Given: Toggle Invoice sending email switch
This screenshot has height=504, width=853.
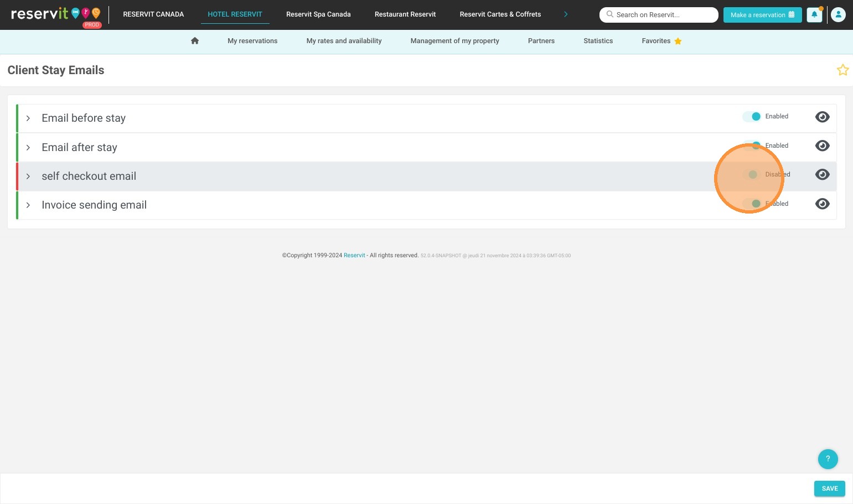Looking at the screenshot, I should tap(752, 204).
